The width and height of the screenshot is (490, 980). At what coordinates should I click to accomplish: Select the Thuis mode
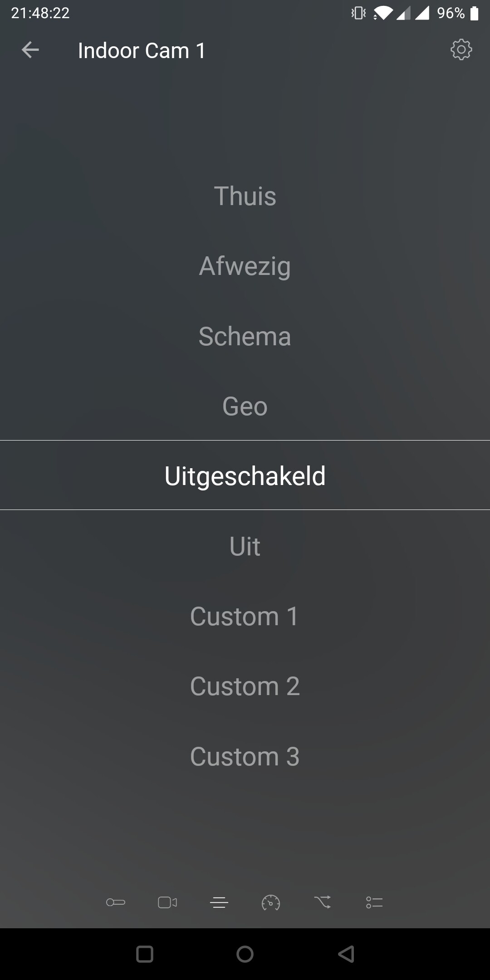[245, 196]
